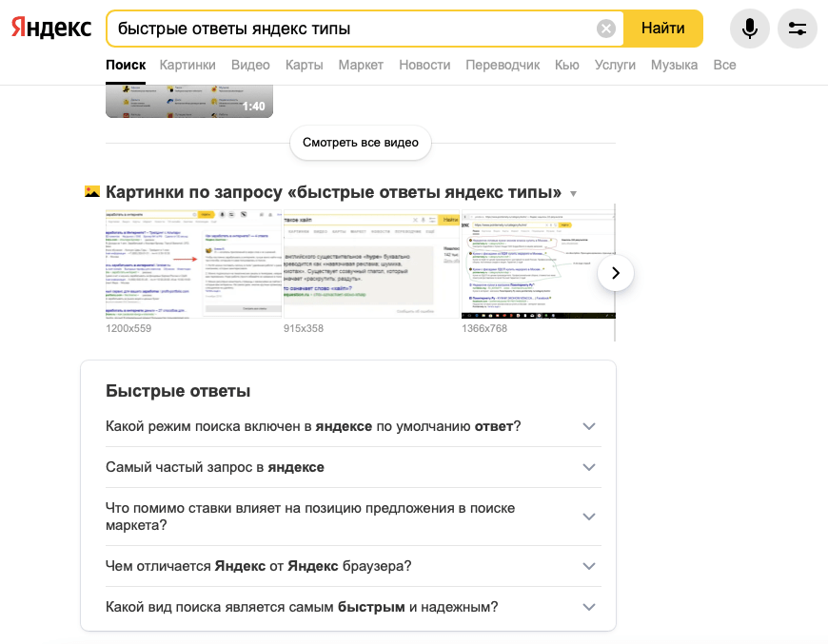Play the 1:40 video thumbnail
This screenshot has width=828, height=644.
click(189, 102)
